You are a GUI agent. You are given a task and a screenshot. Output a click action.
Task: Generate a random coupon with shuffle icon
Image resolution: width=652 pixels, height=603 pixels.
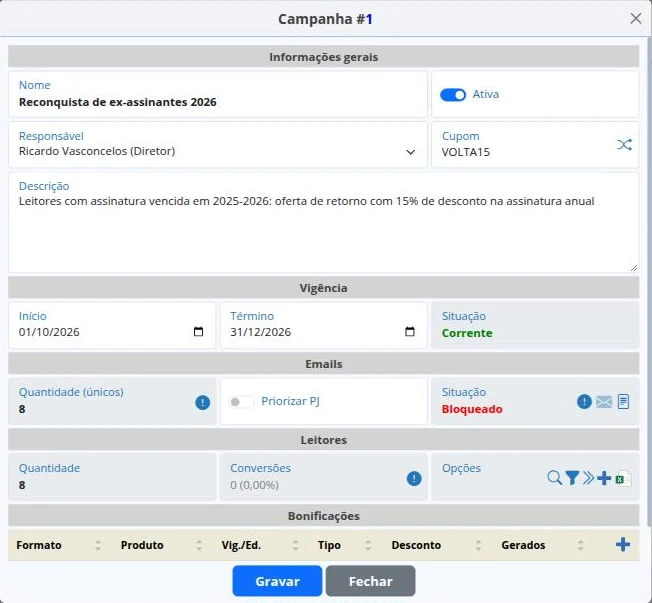point(624,144)
